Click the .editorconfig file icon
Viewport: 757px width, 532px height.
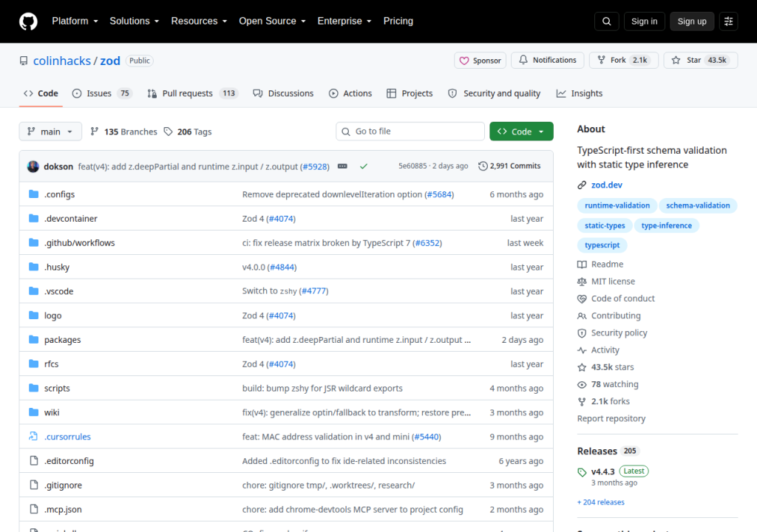[34, 460]
